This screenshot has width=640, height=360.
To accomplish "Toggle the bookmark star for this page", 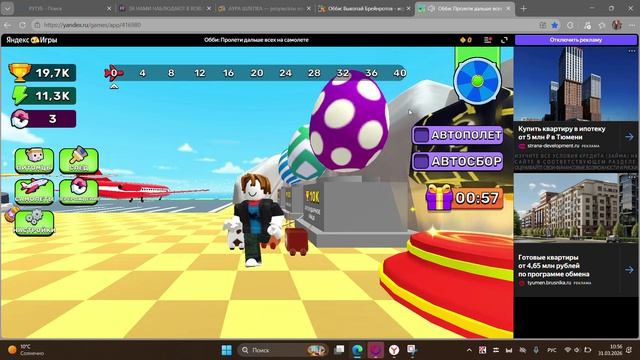I will coord(555,25).
